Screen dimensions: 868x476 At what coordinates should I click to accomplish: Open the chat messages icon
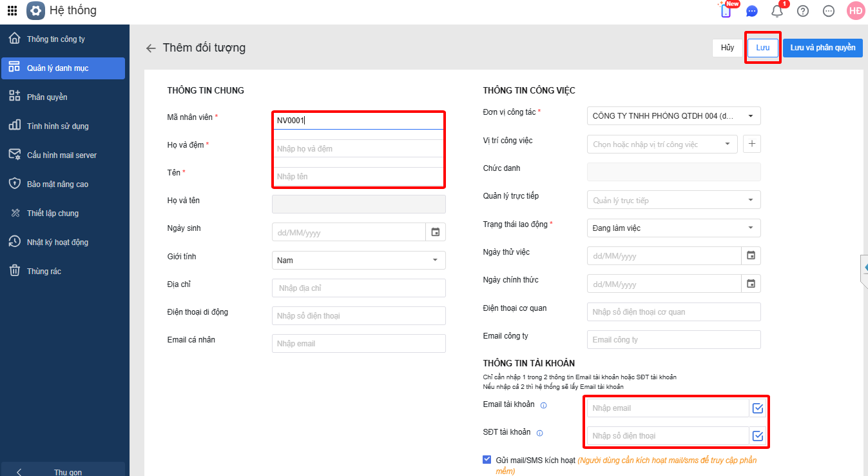pos(752,11)
